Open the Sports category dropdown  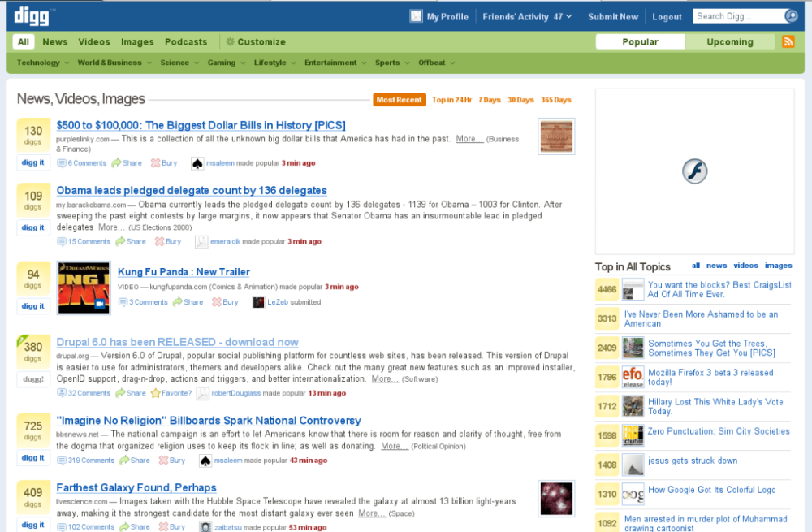[x=392, y=62]
